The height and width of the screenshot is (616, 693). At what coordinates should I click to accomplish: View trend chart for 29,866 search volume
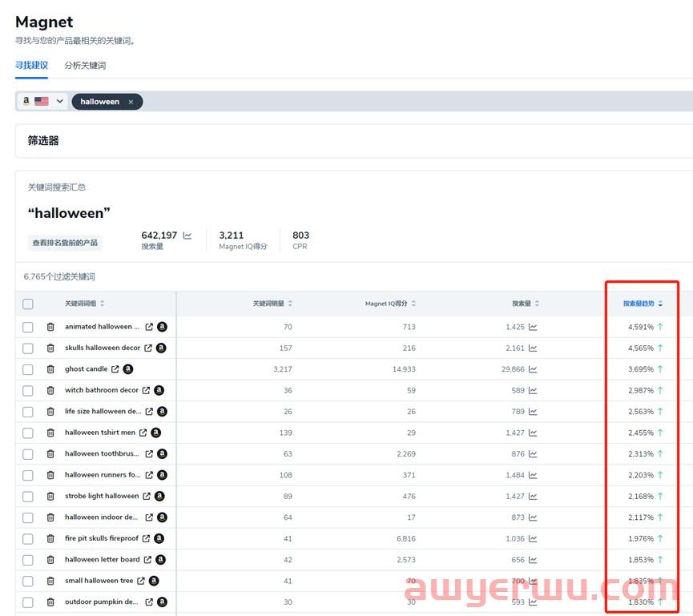(x=533, y=369)
